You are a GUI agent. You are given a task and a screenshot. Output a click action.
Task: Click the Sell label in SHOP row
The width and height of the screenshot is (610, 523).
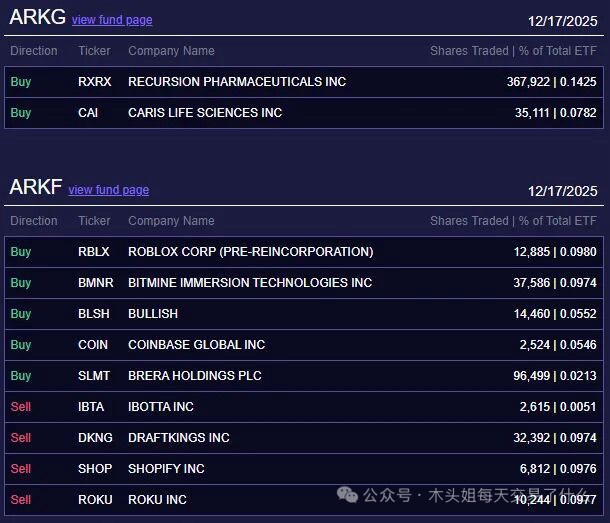coord(21,469)
